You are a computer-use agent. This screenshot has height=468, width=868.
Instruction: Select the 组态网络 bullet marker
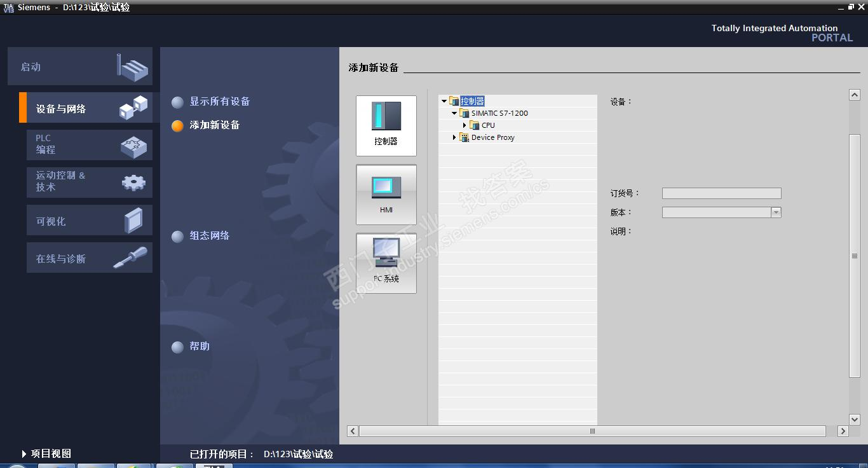click(177, 237)
